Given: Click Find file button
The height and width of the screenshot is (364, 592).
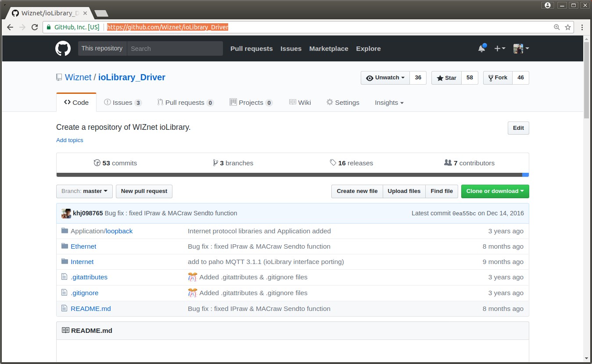Looking at the screenshot, I should 442,191.
